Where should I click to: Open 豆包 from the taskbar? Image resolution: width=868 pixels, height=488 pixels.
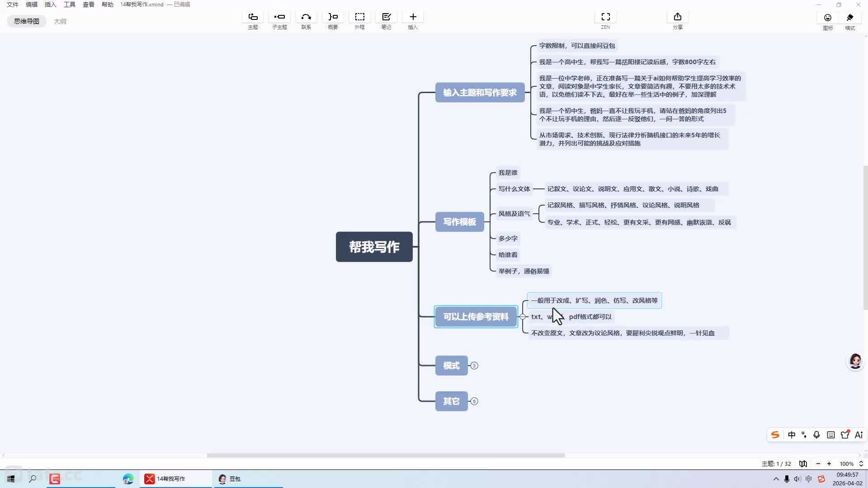[230, 479]
